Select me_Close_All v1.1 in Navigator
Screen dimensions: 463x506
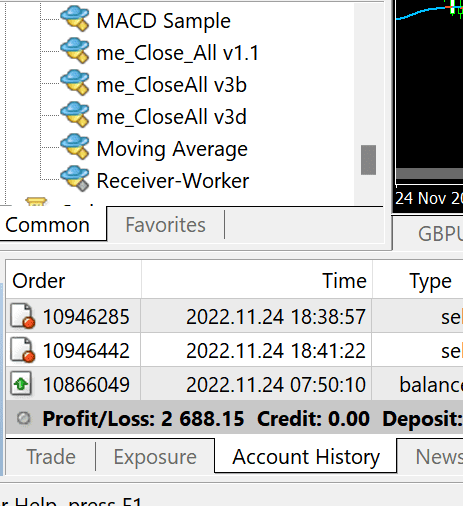177,53
